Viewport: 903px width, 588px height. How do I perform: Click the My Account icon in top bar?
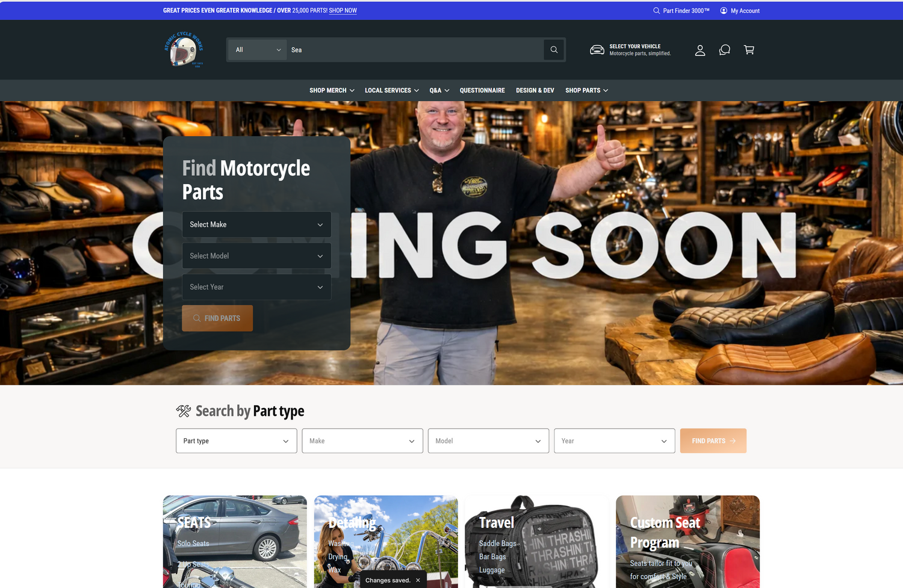tap(724, 11)
